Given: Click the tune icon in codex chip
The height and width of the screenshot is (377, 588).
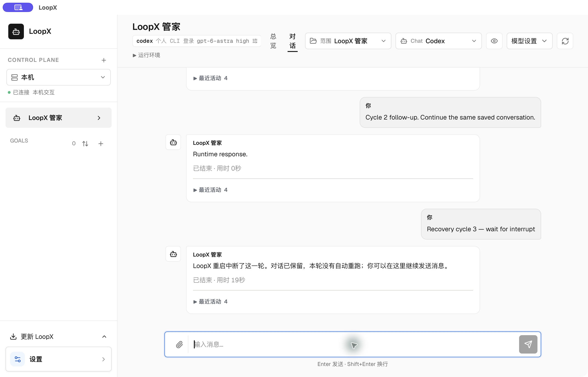Looking at the screenshot, I should click(x=255, y=41).
